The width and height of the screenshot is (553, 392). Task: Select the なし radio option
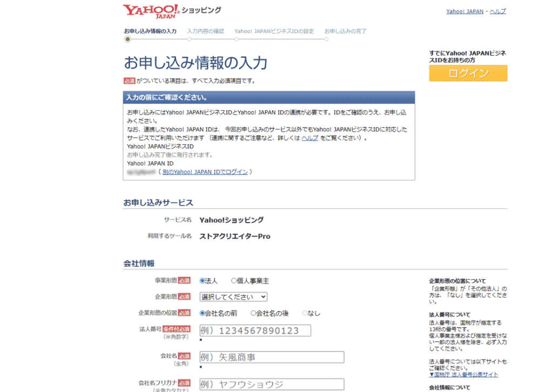click(x=305, y=313)
